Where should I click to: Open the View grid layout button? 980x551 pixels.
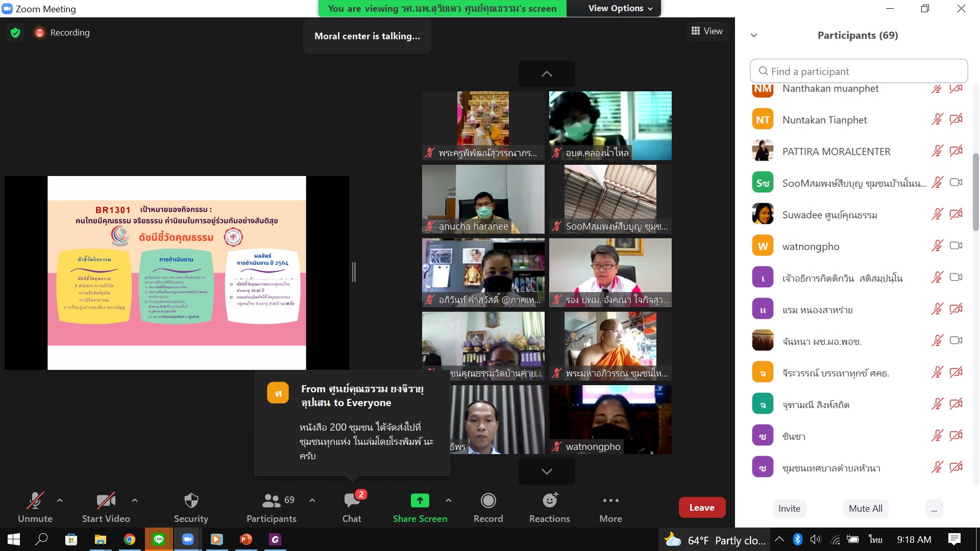pos(707,31)
